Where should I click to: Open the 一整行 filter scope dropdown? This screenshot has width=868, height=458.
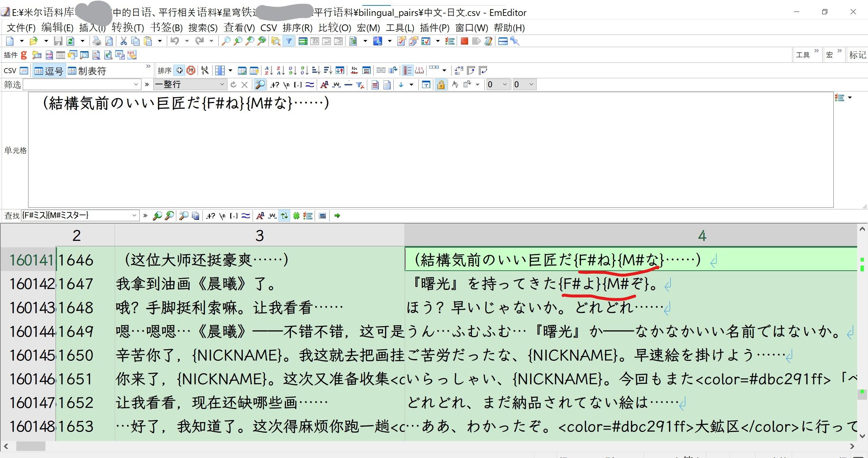click(x=222, y=84)
